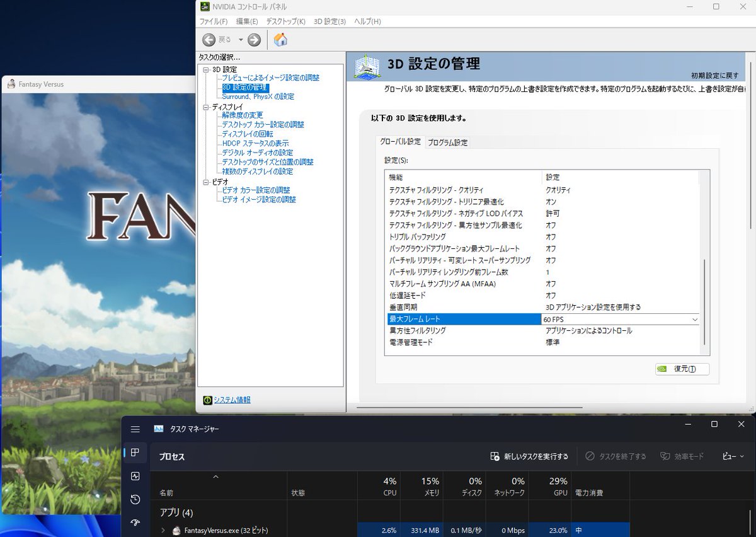This screenshot has width=756, height=537.
Task: Select プレビューによるイメージ設定の調整 tree item
Action: tap(270, 78)
